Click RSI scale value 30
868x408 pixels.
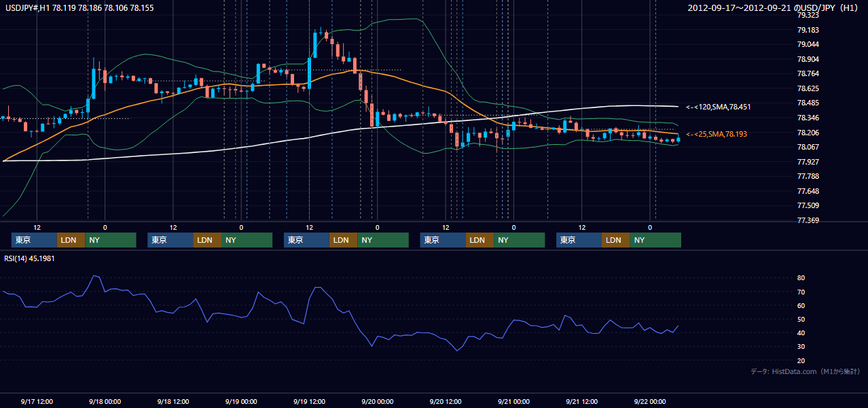801,347
